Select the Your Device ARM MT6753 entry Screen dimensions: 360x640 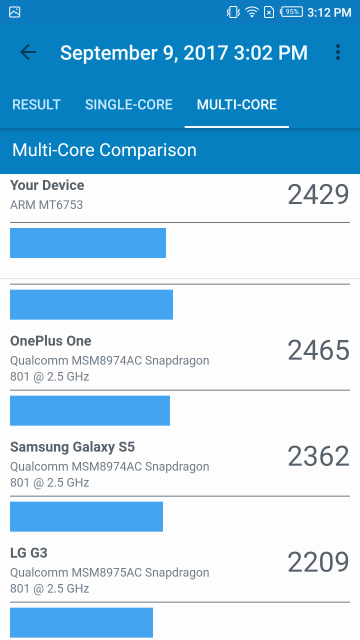[180, 195]
